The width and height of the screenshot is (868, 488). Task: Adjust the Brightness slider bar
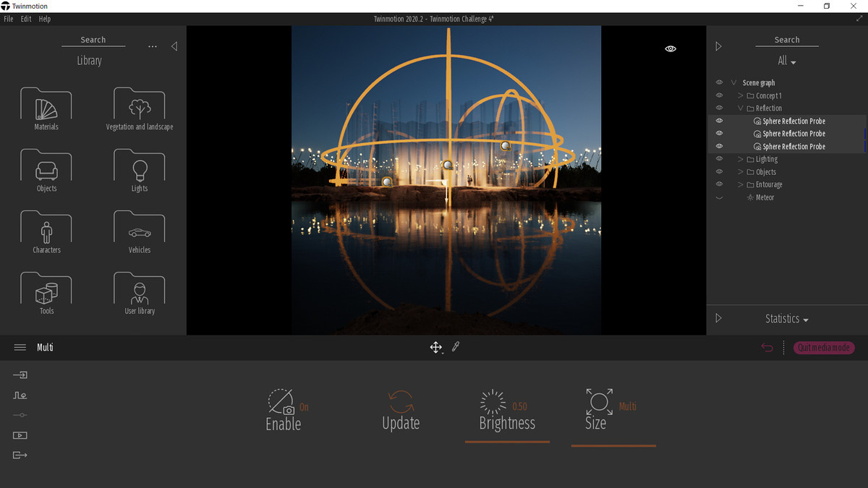coord(507,441)
